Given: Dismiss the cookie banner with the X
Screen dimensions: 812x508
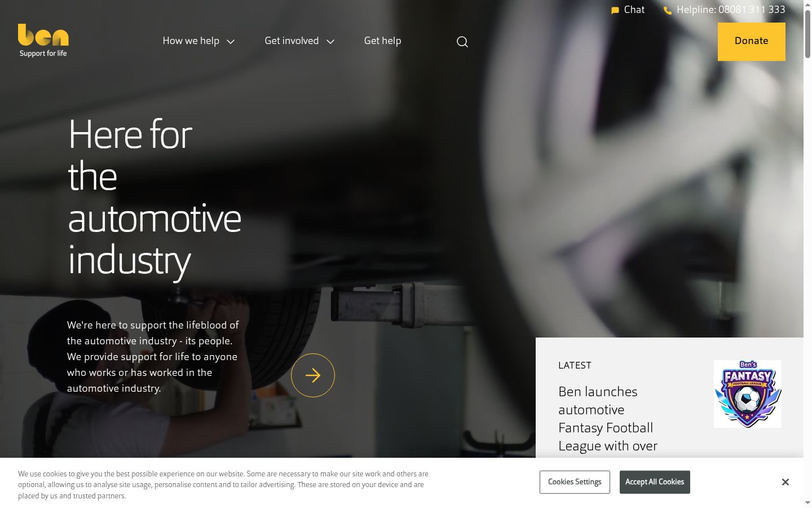Looking at the screenshot, I should coord(785,482).
